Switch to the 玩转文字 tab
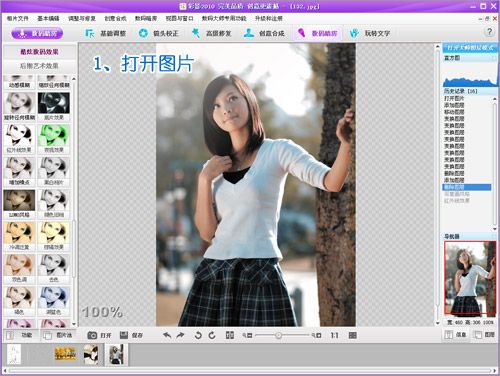 tap(370, 33)
